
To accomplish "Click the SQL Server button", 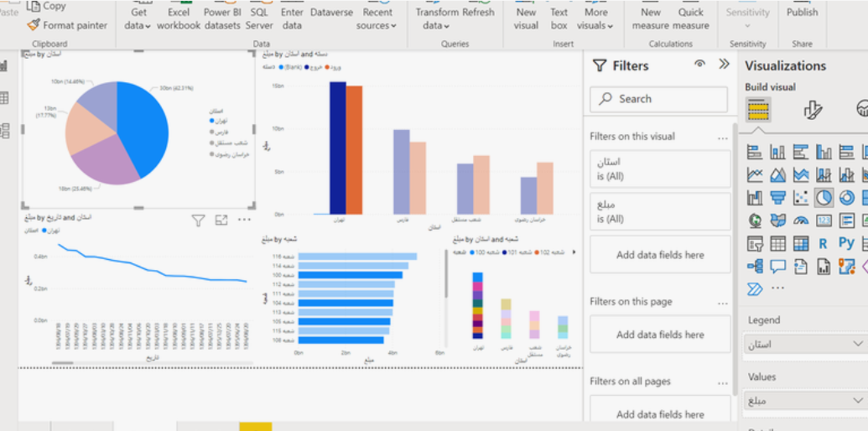I will tap(259, 18).
